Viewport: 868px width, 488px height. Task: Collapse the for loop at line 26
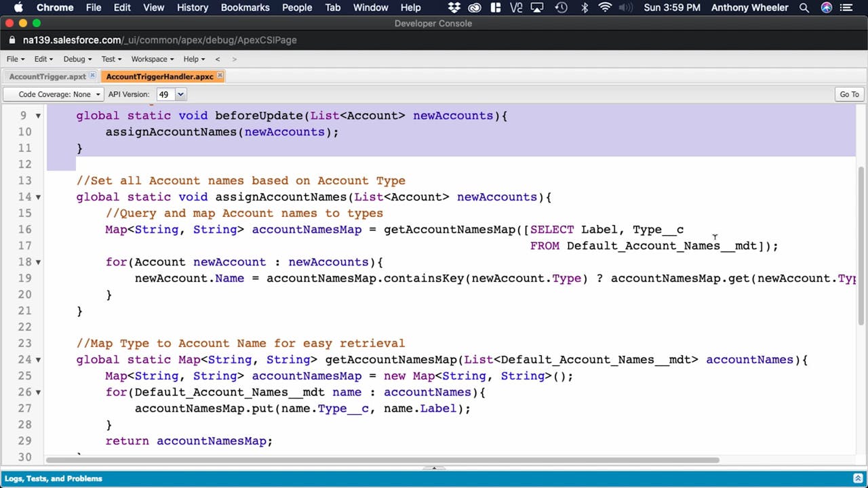pyautogui.click(x=38, y=392)
